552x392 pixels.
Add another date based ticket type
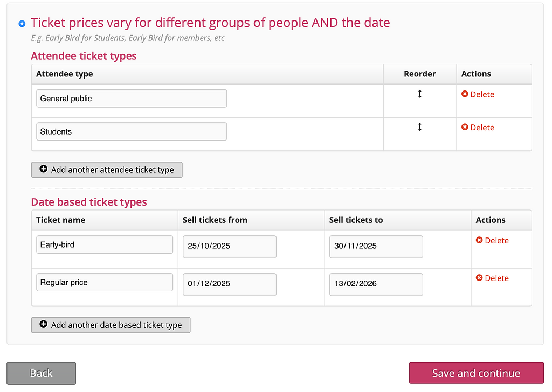tap(111, 325)
